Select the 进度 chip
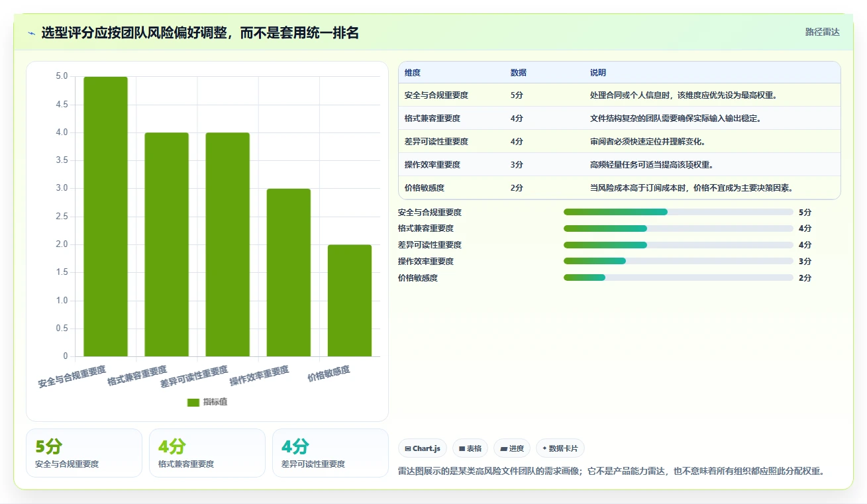 (x=512, y=448)
